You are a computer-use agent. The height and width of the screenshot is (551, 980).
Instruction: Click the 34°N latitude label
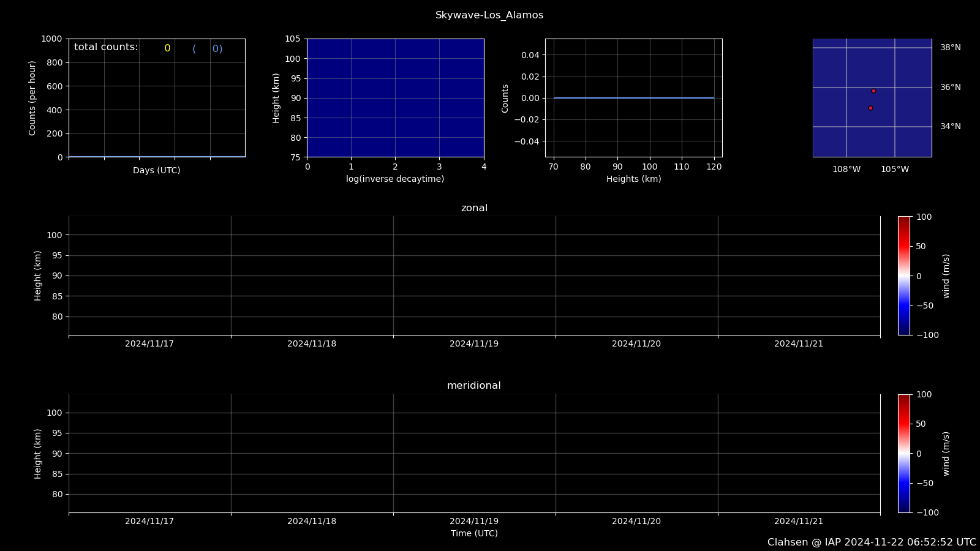click(x=951, y=127)
